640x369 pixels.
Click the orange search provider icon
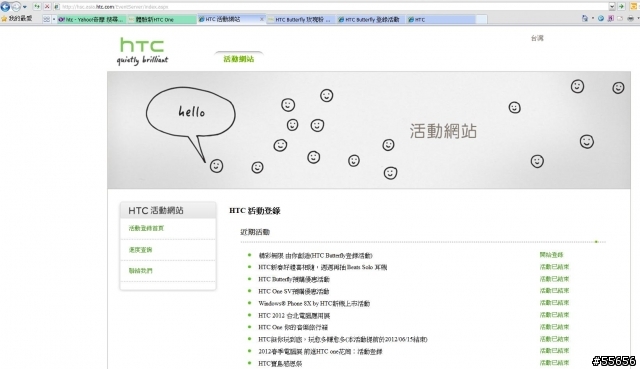(634, 7)
